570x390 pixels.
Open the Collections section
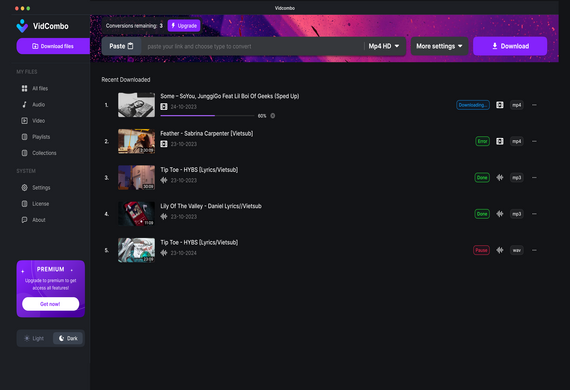tap(39, 153)
